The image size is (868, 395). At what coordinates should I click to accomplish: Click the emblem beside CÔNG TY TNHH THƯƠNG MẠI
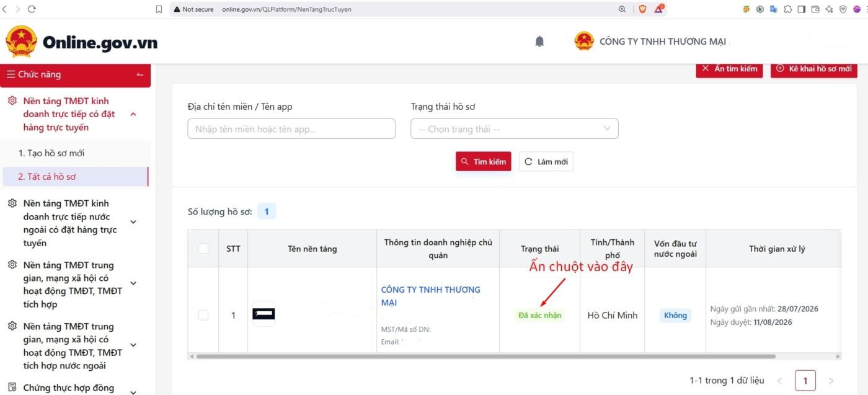click(x=584, y=41)
